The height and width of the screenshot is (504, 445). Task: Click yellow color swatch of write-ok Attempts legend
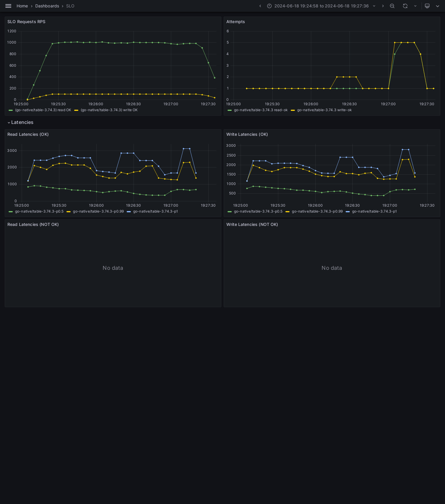293,110
